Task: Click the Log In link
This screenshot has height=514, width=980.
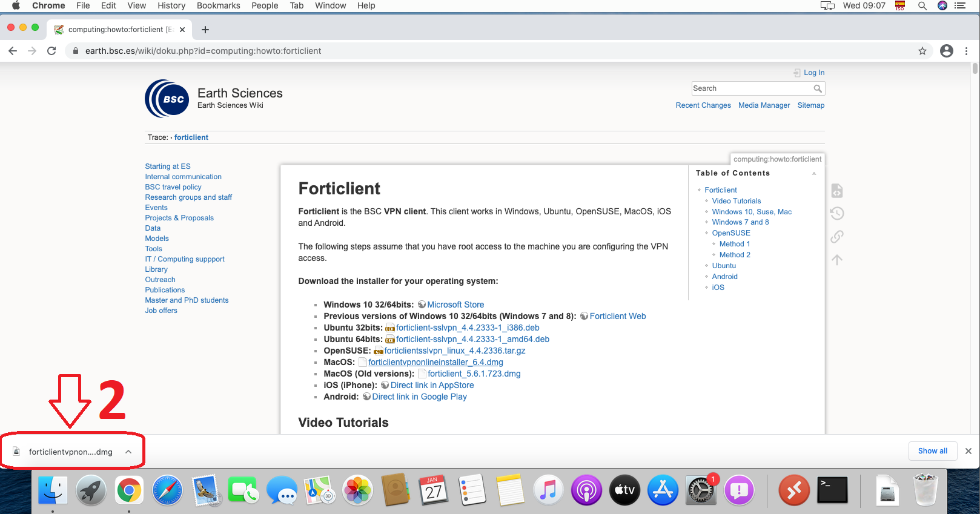Action: (x=813, y=73)
